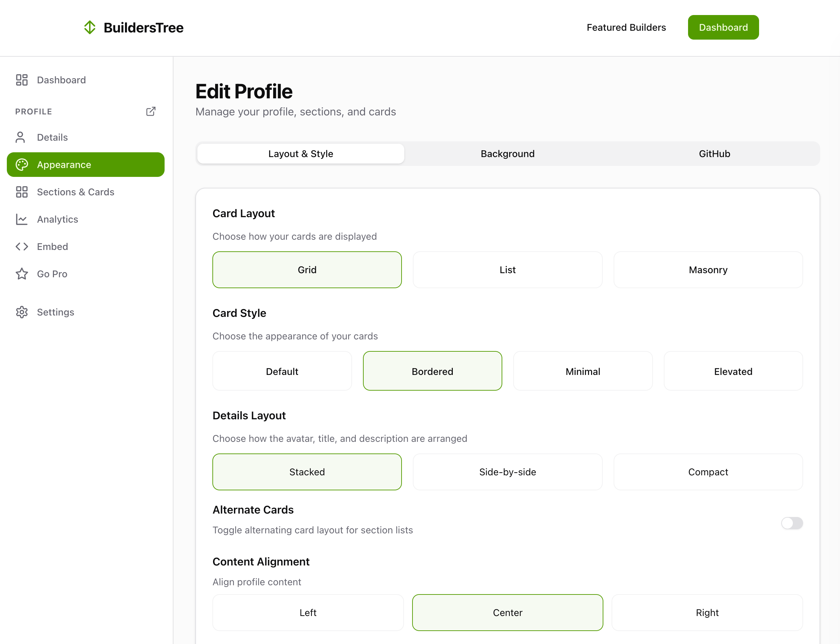The width and height of the screenshot is (840, 644).
Task: Open Sections & Cards in sidebar
Action: (75, 192)
